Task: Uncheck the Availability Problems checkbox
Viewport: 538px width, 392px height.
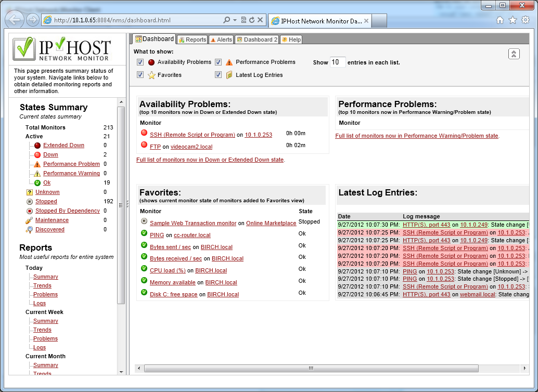Action: click(x=140, y=62)
